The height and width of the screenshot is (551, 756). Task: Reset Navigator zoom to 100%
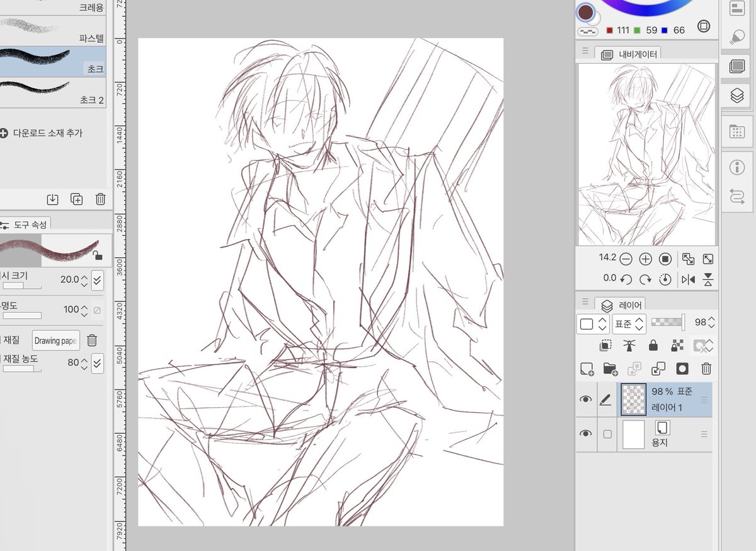(x=665, y=259)
